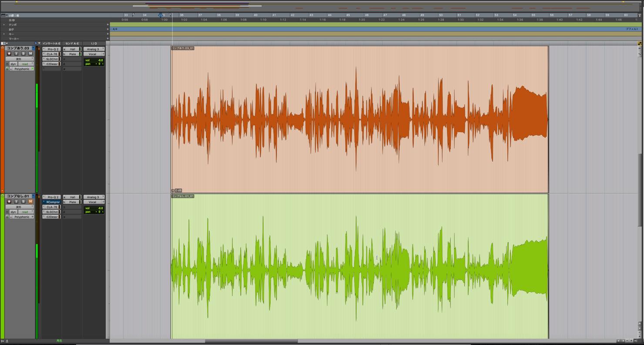The height and width of the screenshot is (345, 644).
Task: Toggle input monitoring on コンプあり.03 track
Action: (x=16, y=53)
